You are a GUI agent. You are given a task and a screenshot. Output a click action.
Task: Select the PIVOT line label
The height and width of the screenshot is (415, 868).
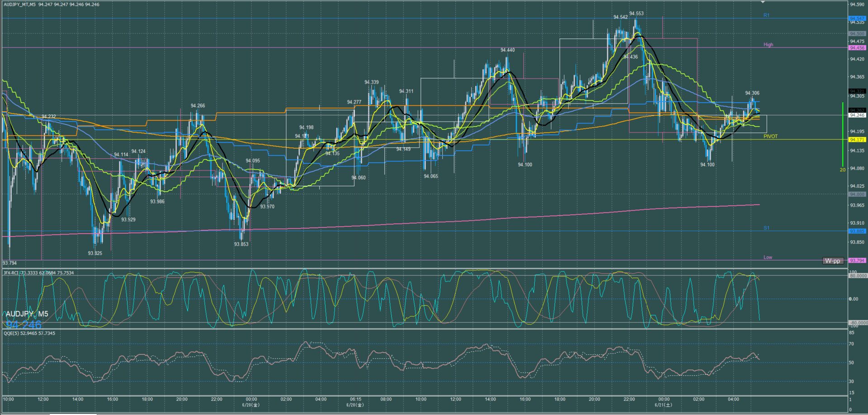click(770, 137)
